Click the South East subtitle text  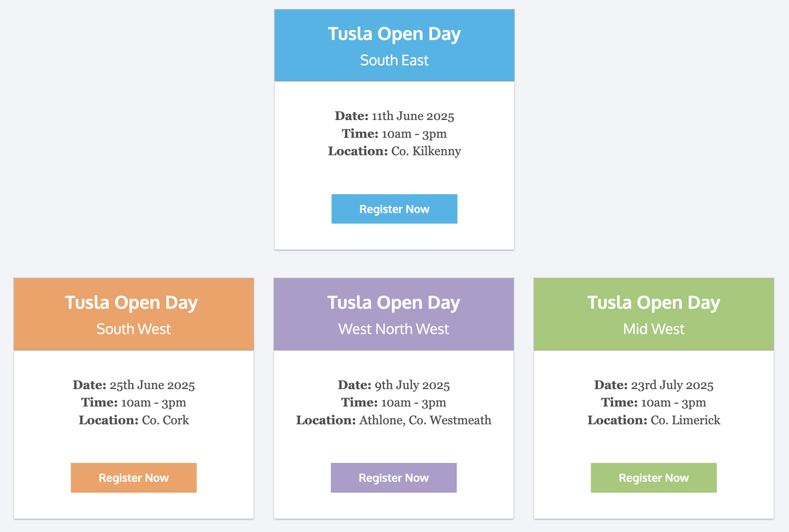[x=394, y=60]
